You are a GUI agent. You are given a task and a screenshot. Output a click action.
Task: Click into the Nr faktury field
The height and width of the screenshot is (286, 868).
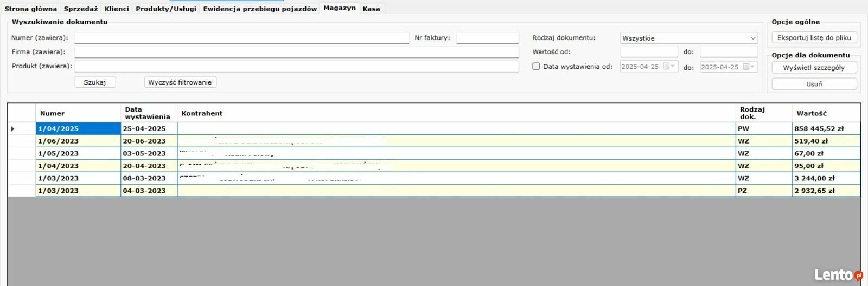coord(487,38)
